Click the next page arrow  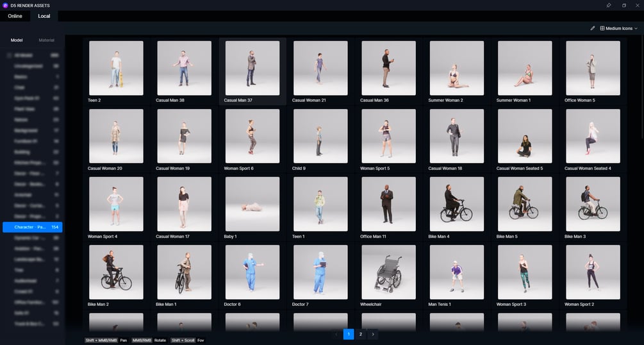(373, 334)
